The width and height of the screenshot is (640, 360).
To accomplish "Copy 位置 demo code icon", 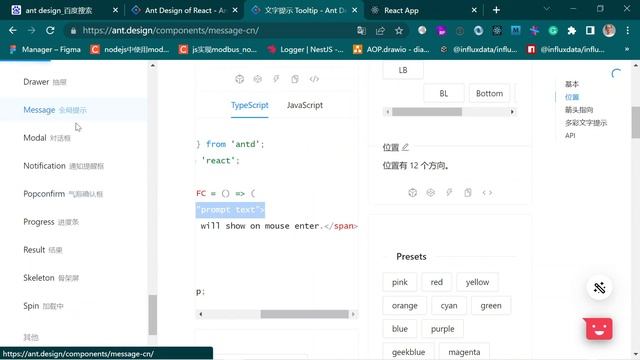I will [468, 193].
